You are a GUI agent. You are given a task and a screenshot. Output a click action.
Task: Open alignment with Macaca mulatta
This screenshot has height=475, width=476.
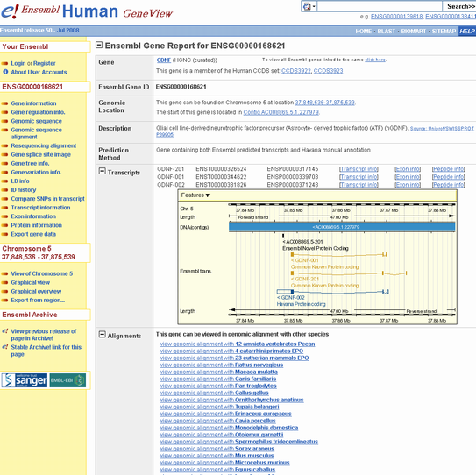click(219, 372)
